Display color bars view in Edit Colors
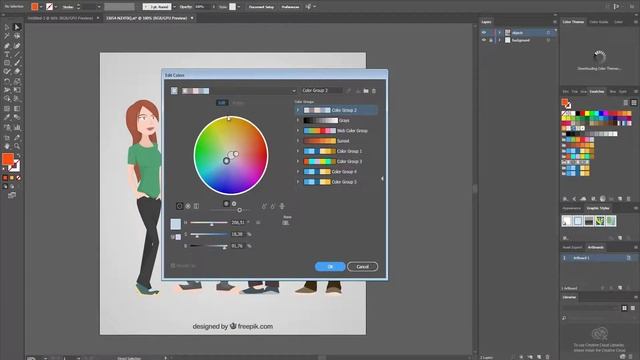This screenshot has height=360, width=640. pos(196,206)
